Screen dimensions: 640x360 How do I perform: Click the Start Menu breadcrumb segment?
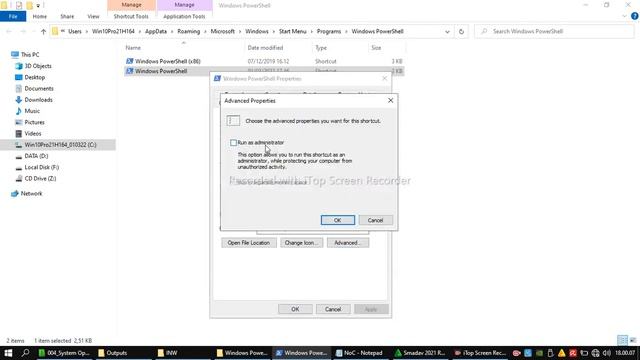292,31
